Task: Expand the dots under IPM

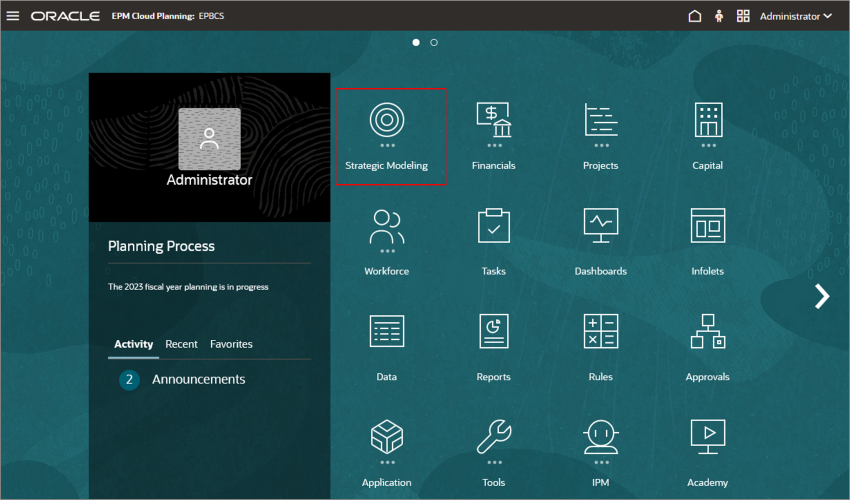Action: click(601, 463)
